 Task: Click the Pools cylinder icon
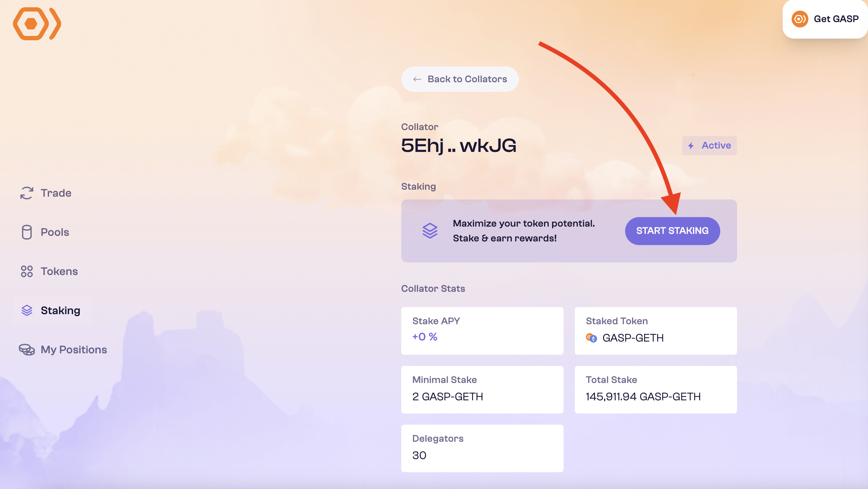tap(27, 232)
